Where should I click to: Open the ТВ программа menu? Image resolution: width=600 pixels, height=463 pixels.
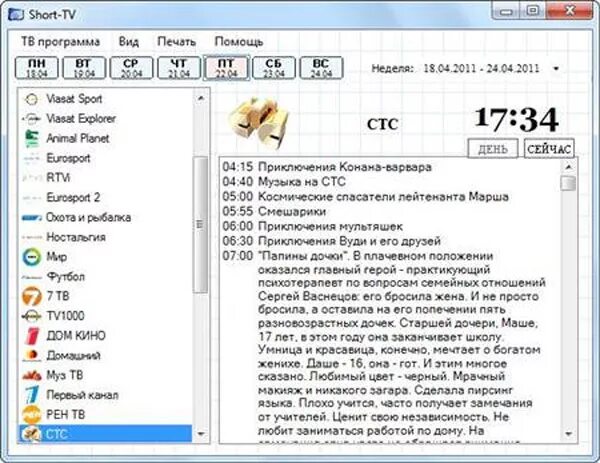60,41
